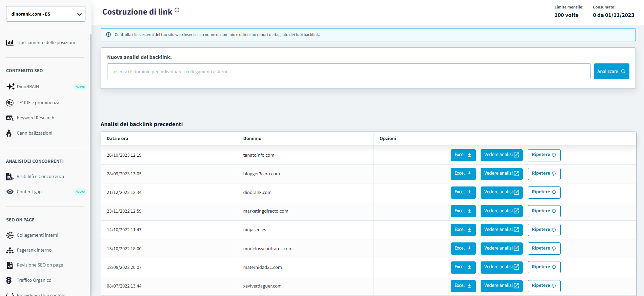This screenshot has width=644, height=296.
Task: Click the Content gap eye icon
Action: coord(10,192)
